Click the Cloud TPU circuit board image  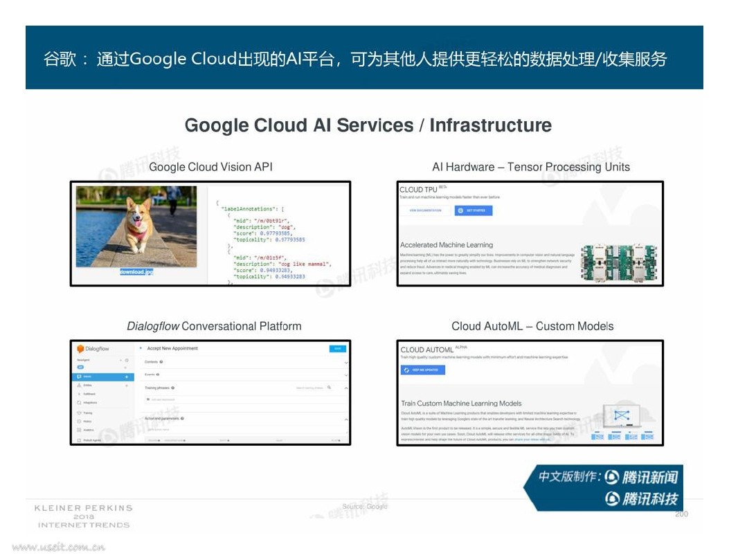[x=619, y=262]
